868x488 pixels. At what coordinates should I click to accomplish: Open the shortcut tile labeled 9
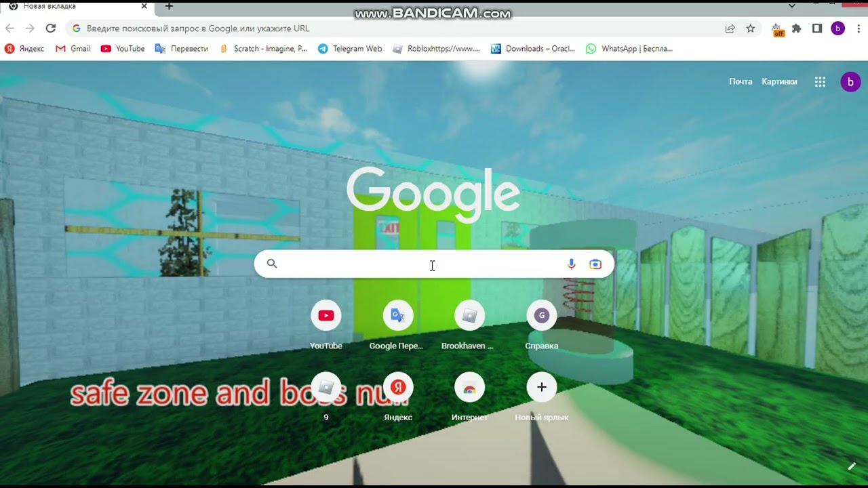coord(326,397)
